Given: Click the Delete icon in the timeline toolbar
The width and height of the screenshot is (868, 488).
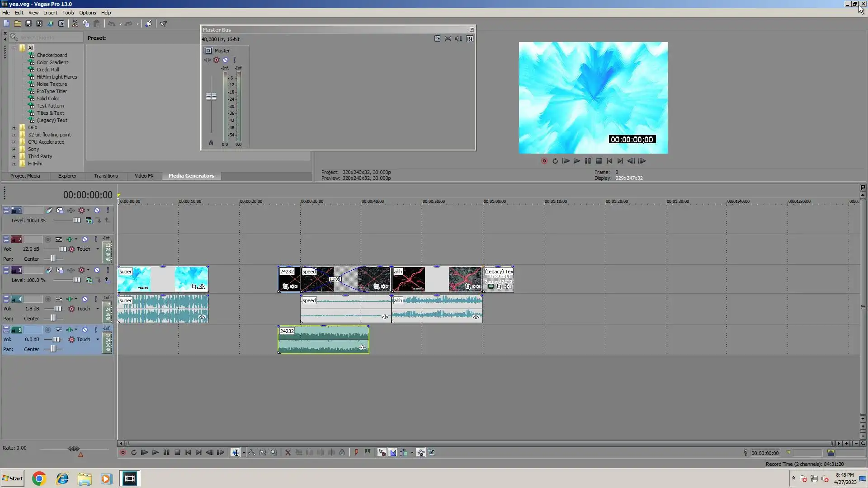Looking at the screenshot, I should (x=288, y=453).
